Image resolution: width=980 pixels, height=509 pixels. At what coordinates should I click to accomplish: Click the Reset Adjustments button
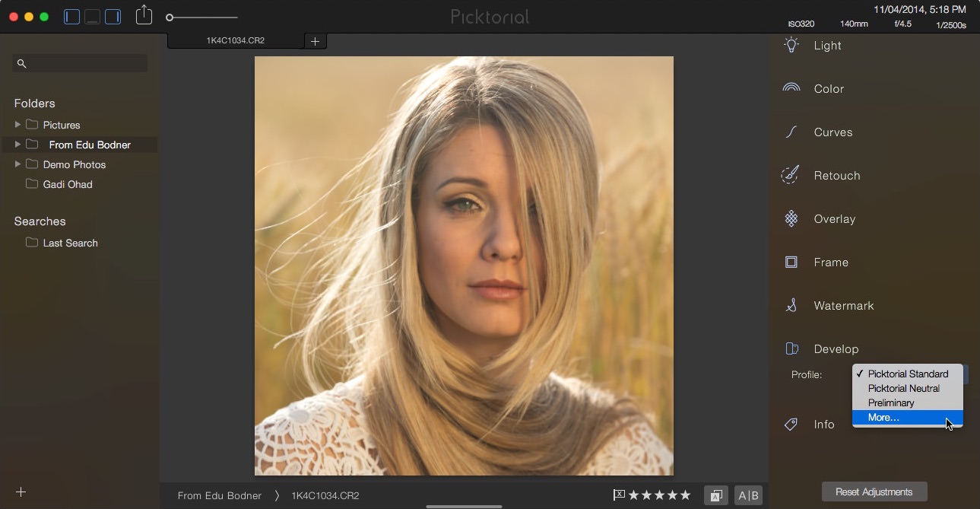tap(874, 492)
